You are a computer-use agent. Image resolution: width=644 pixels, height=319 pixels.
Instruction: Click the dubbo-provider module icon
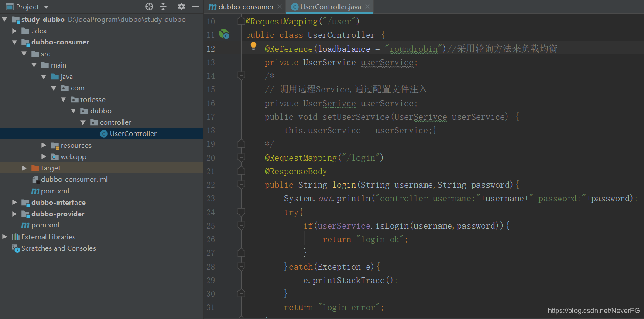pyautogui.click(x=26, y=214)
